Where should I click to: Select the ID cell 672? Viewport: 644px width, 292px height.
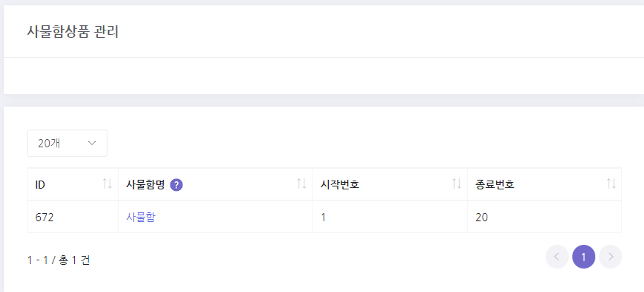click(x=44, y=217)
